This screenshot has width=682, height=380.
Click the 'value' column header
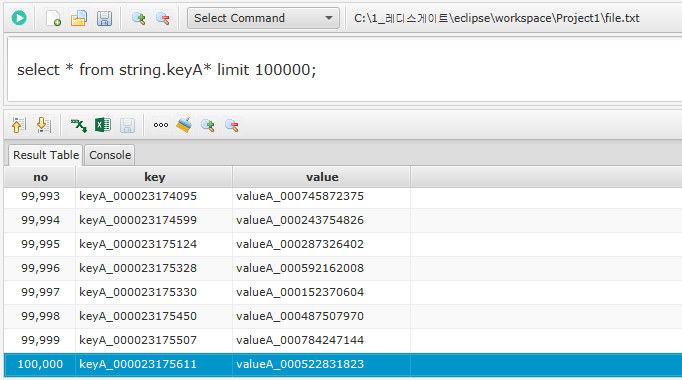point(321,177)
